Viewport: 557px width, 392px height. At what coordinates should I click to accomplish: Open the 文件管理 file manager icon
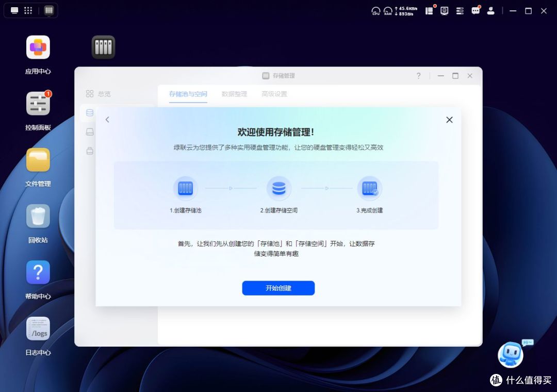(x=38, y=160)
